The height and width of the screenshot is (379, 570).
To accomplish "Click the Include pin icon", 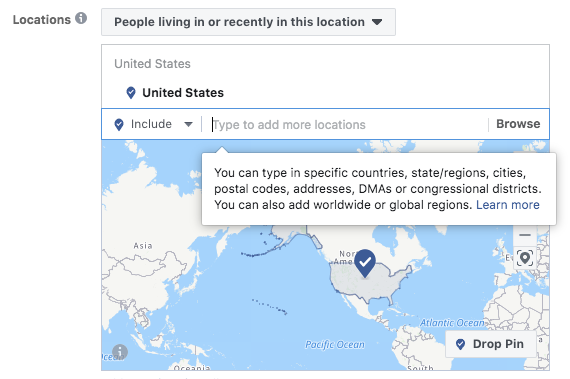I will coord(119,124).
